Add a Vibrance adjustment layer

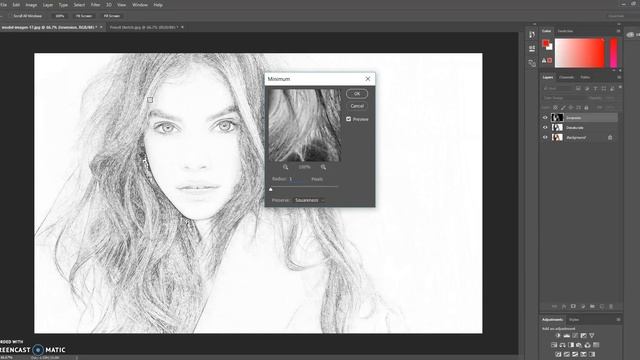[592, 336]
